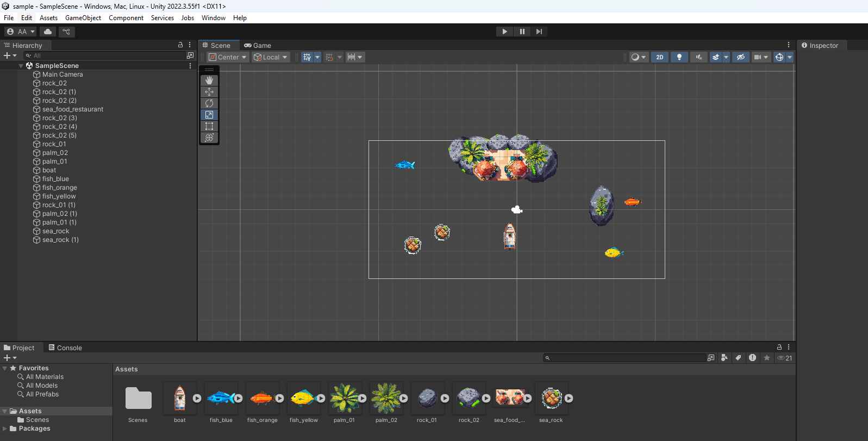
Task: Select the fish_blue asset thumbnail
Action: point(221,399)
